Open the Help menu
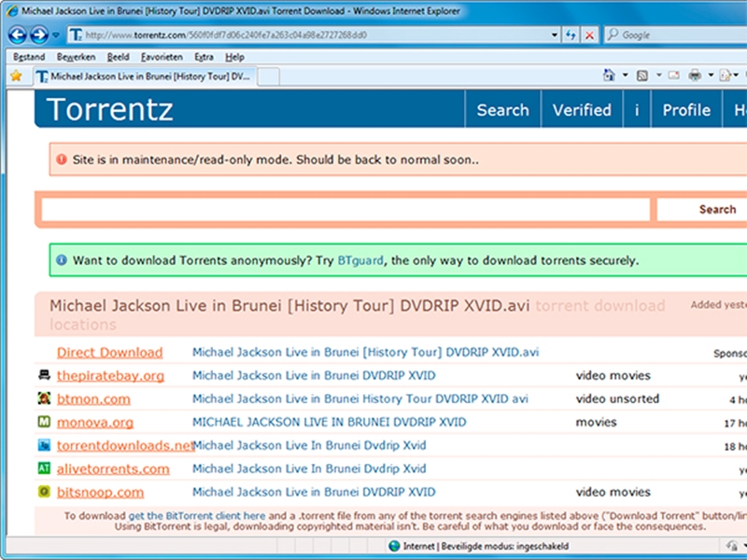The height and width of the screenshot is (560, 747). pos(235,57)
